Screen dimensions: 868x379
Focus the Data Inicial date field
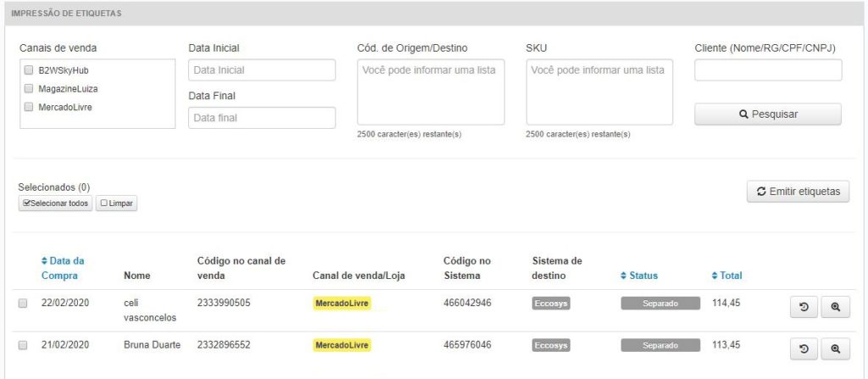tap(262, 70)
